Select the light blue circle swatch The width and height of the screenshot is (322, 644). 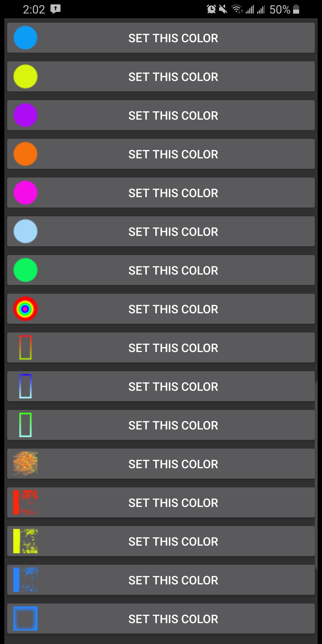25,231
